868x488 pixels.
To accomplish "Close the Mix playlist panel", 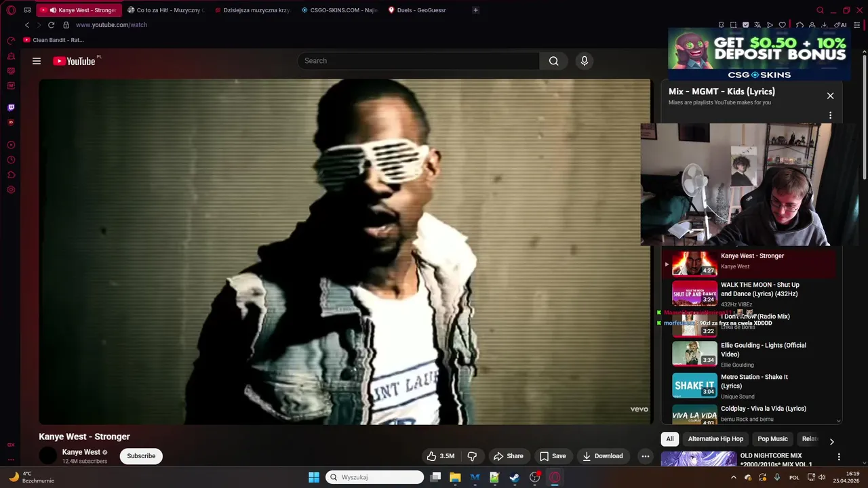I will point(830,96).
